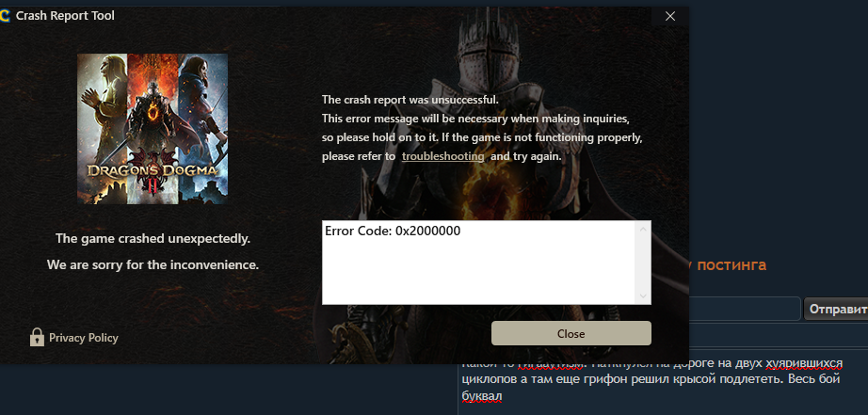This screenshot has width=868, height=415.
Task: Click the praying woman panel of the cover art
Action: [103, 128]
